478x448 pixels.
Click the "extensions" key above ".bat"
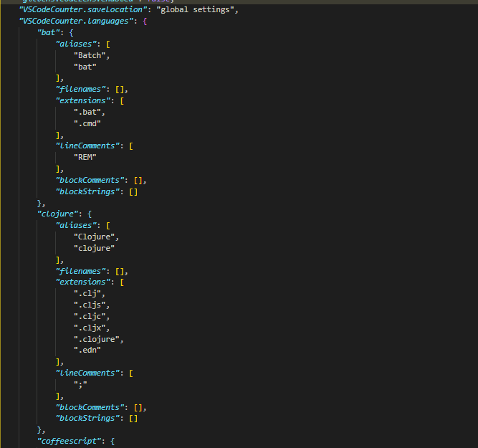[83, 100]
